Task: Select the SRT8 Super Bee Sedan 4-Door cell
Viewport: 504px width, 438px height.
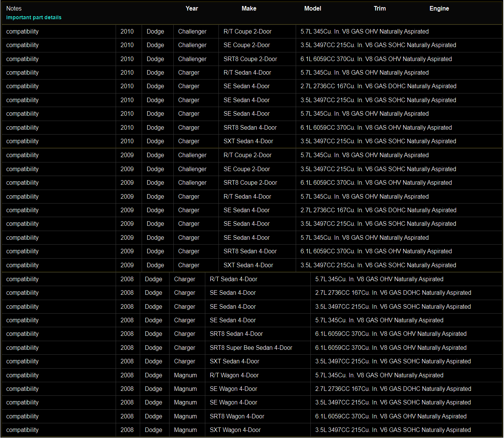Action: 251,348
